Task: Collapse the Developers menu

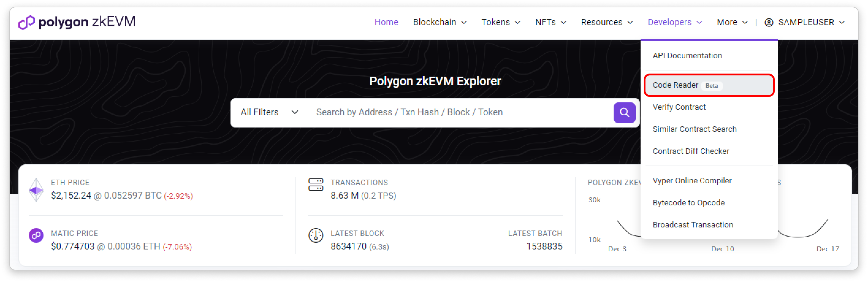Action: 675,22
